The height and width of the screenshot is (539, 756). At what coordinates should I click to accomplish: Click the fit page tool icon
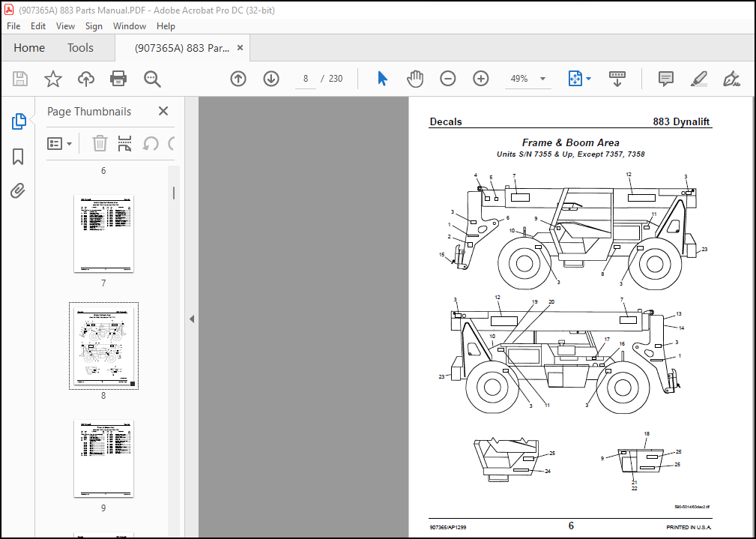click(x=575, y=79)
